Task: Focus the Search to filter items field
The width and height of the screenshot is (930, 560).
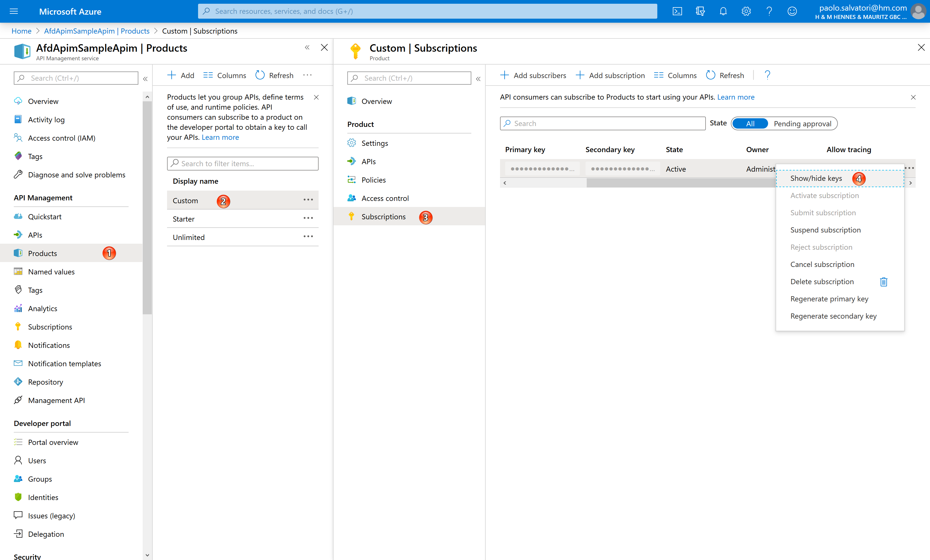Action: [x=243, y=163]
